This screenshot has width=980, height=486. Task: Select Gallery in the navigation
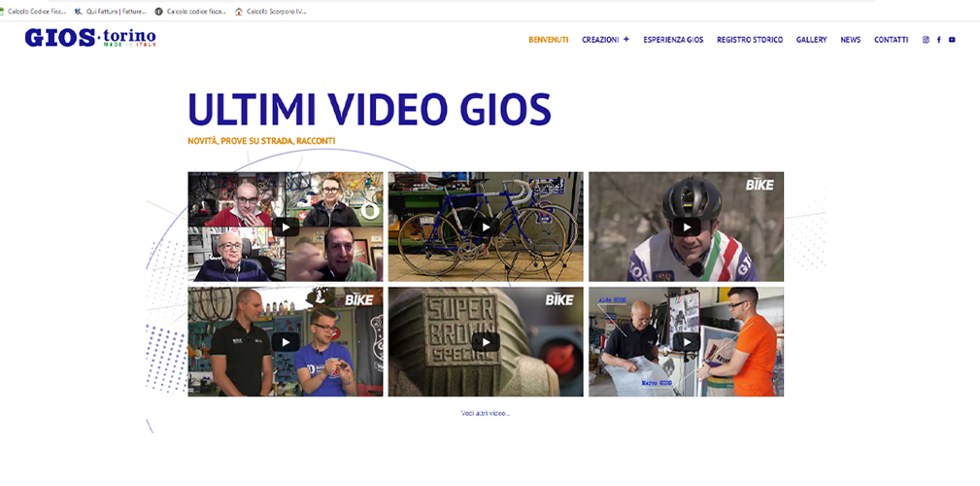point(811,40)
